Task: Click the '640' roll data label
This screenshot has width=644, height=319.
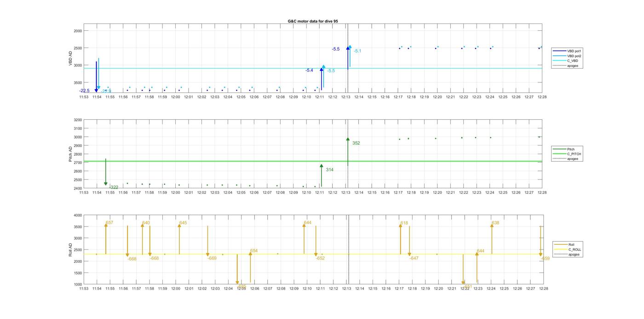Action: tap(146, 223)
